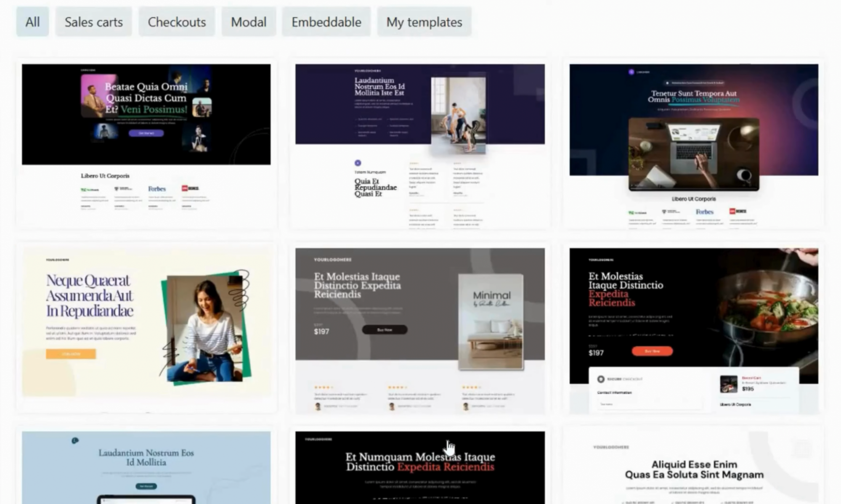Show Embeddable templates
Viewport: 841px width, 504px height.
tap(326, 22)
